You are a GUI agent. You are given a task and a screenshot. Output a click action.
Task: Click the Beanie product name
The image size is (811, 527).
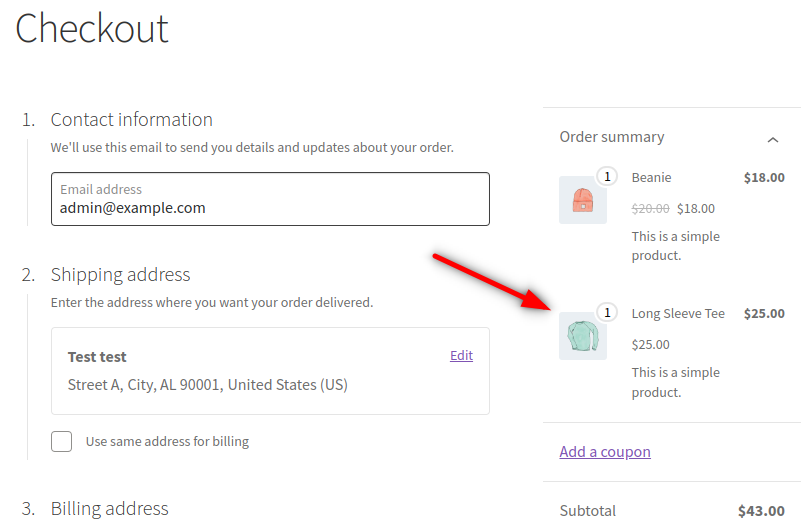pos(652,177)
